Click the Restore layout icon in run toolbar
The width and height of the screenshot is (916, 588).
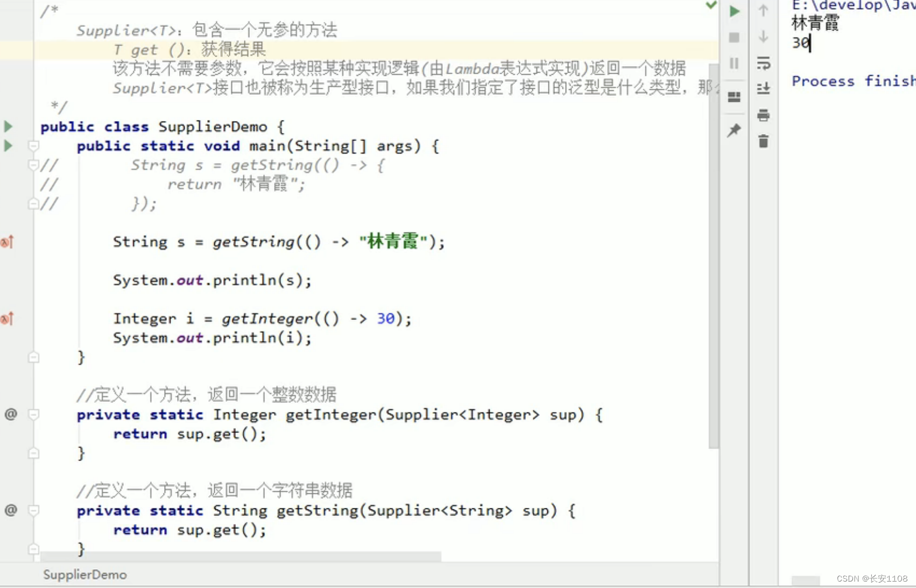[734, 97]
